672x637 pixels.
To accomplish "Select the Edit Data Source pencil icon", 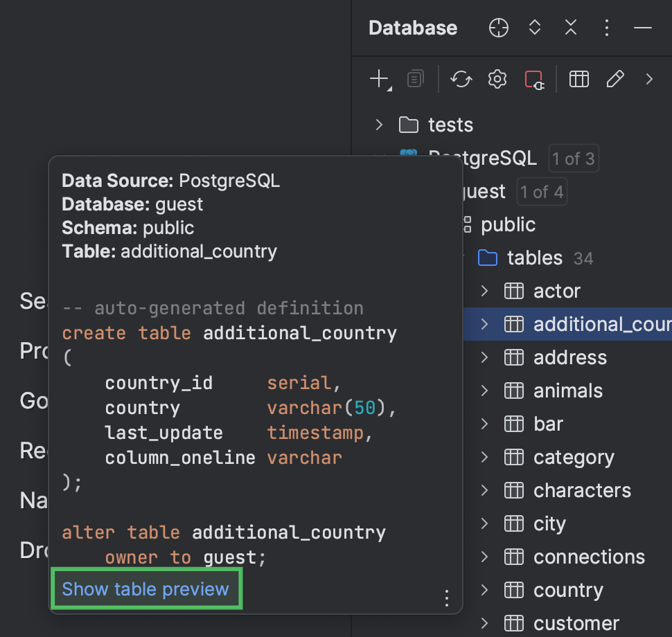I will 616,78.
